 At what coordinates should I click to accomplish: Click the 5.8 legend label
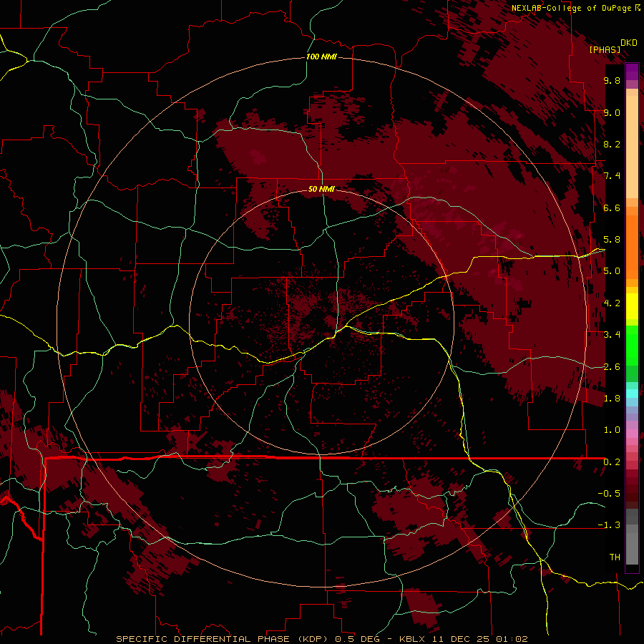click(612, 240)
